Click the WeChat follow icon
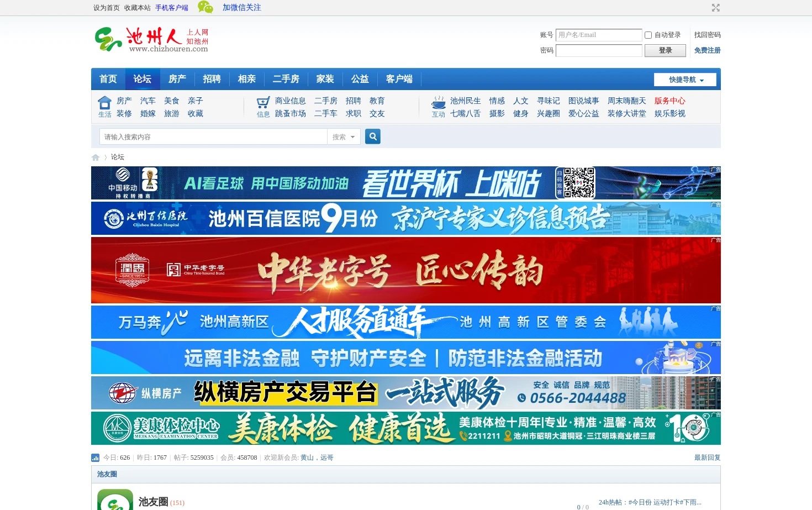The width and height of the screenshot is (812, 510). click(x=205, y=7)
